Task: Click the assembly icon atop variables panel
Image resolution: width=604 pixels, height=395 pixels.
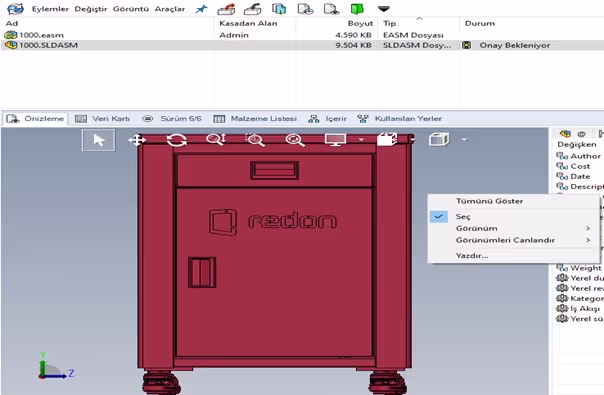Action: click(x=565, y=134)
